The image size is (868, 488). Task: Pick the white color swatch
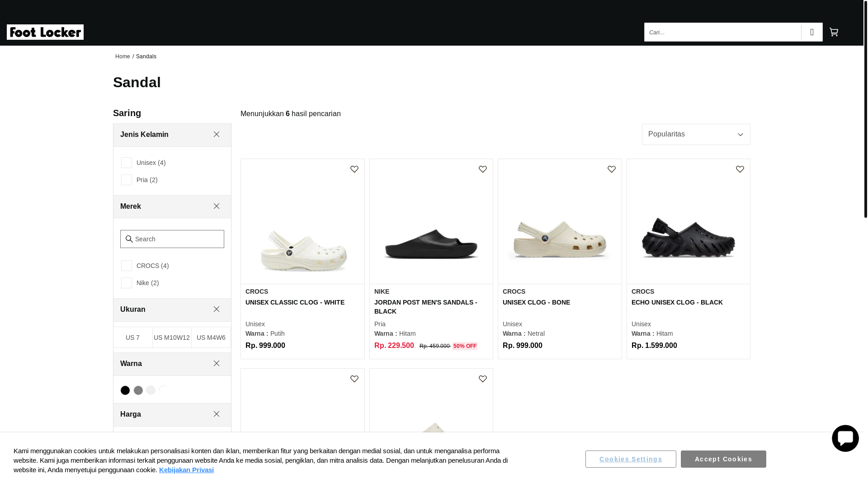(164, 390)
